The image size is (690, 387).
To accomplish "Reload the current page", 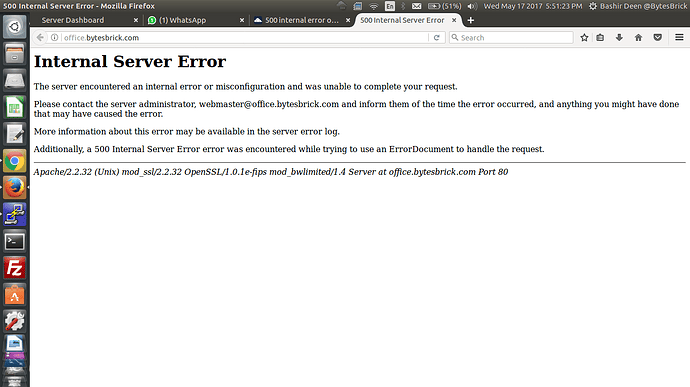I will (437, 38).
